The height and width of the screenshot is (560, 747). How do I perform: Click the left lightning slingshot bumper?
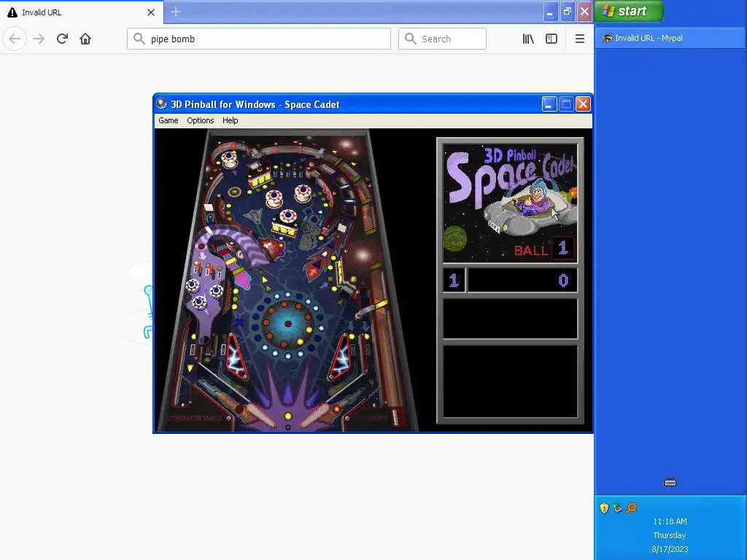[x=237, y=357]
